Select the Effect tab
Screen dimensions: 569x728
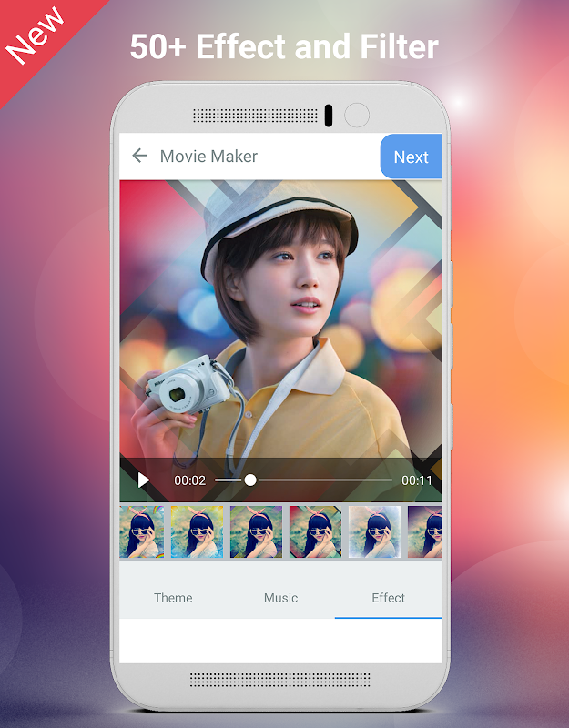(x=389, y=598)
